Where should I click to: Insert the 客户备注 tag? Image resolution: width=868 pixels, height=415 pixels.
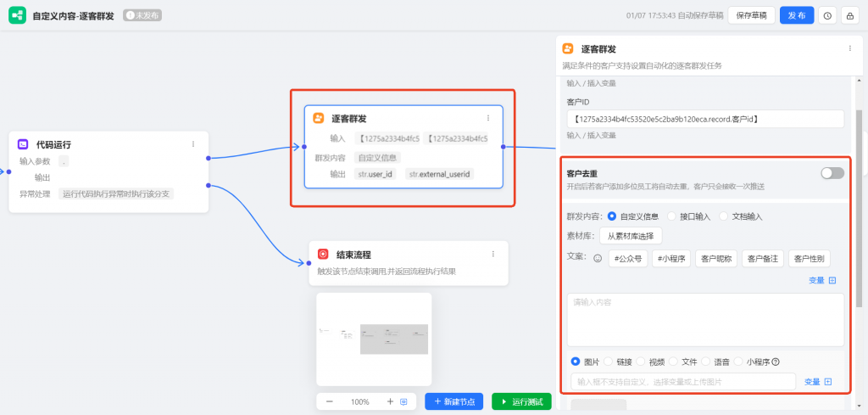[763, 259]
